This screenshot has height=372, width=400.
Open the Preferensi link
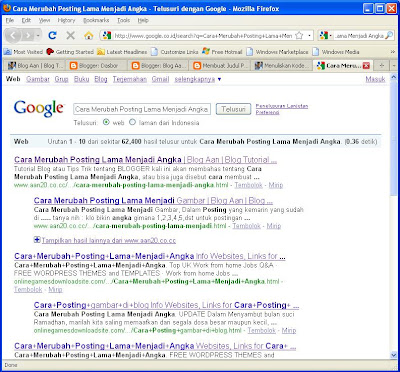tap(267, 112)
